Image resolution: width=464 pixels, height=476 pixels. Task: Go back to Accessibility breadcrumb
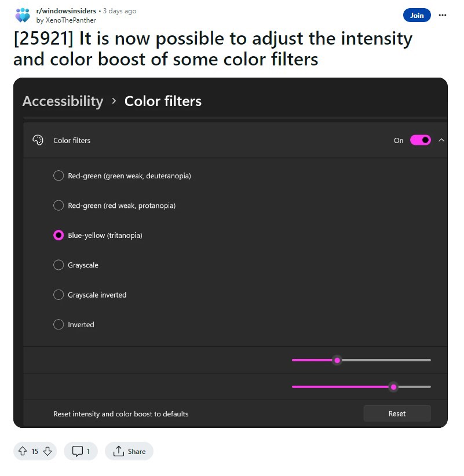pyautogui.click(x=63, y=101)
